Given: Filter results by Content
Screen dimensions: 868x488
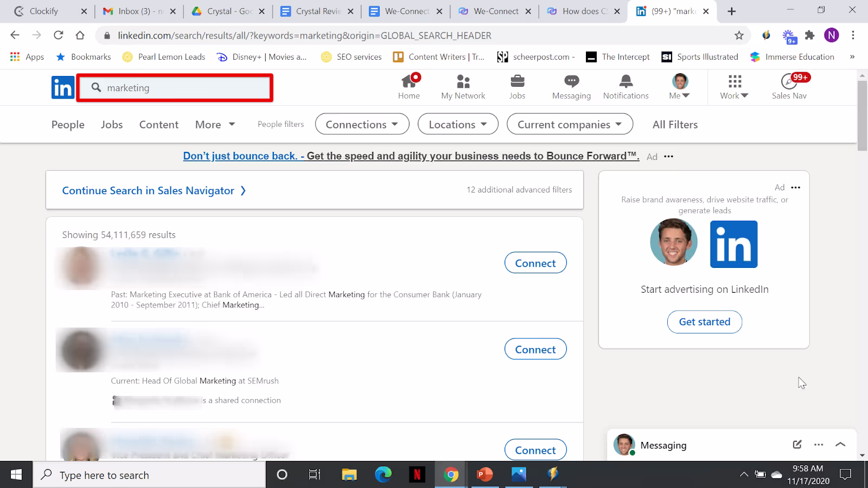Looking at the screenshot, I should [159, 125].
